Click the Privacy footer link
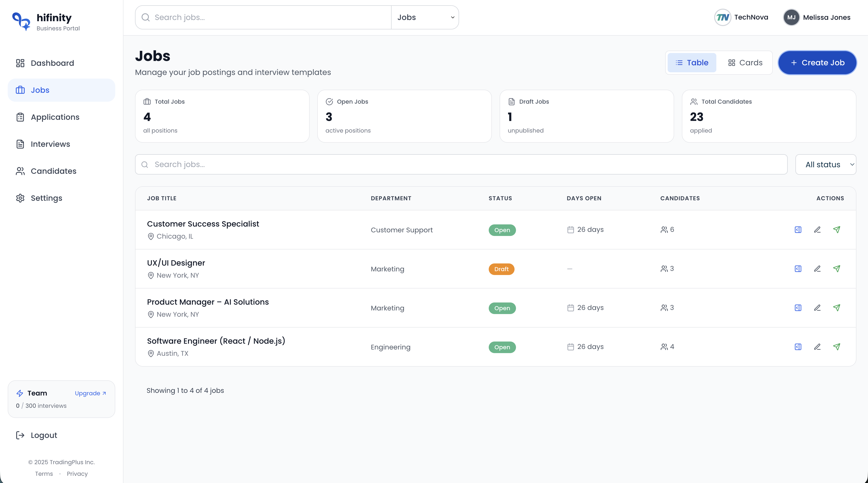This screenshot has height=483, width=868. [x=77, y=473]
